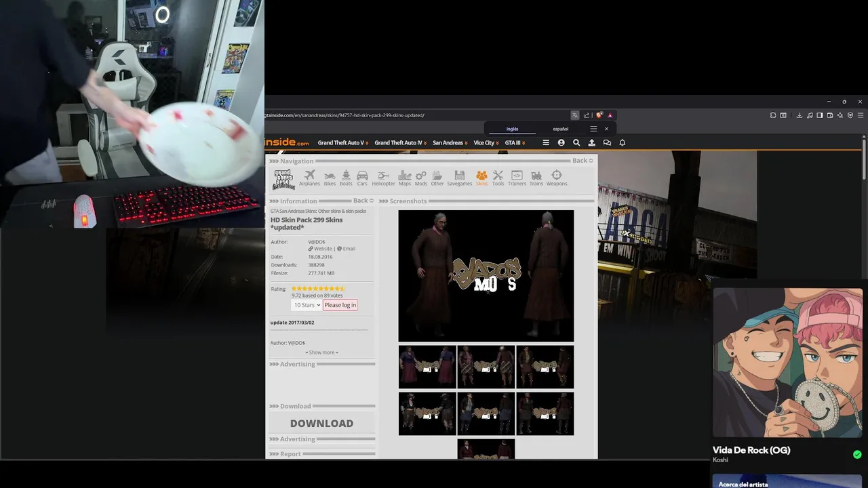Click the GTA San Andreas logo

point(283,180)
